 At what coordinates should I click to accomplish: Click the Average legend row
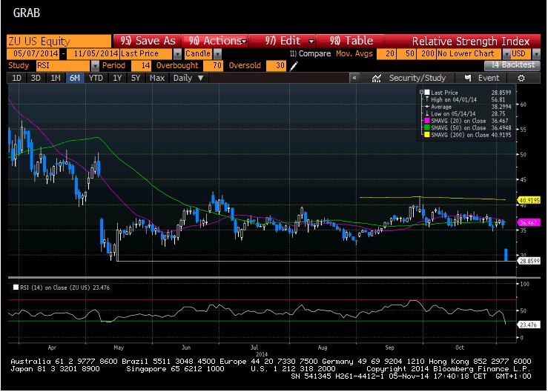point(468,107)
